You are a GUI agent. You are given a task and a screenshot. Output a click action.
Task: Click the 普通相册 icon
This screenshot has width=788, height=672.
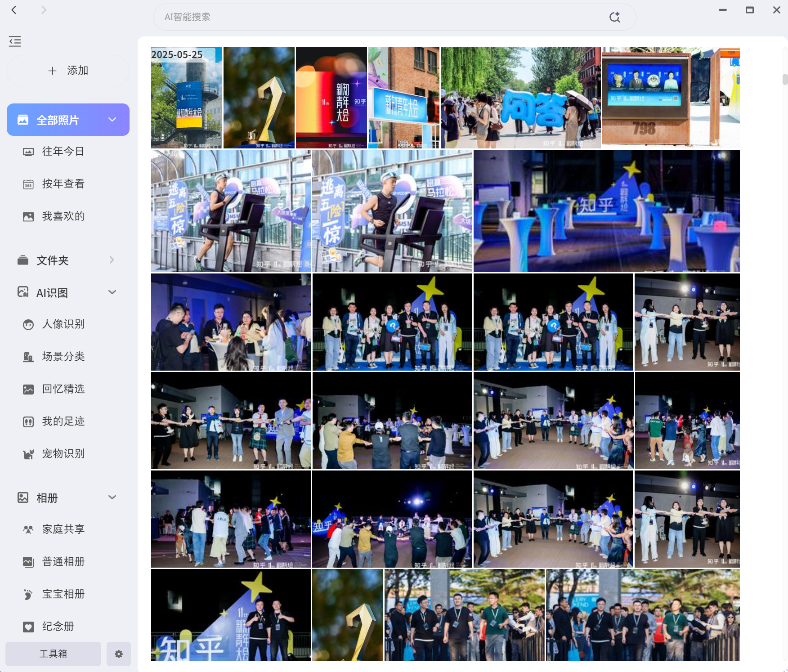pyautogui.click(x=28, y=562)
